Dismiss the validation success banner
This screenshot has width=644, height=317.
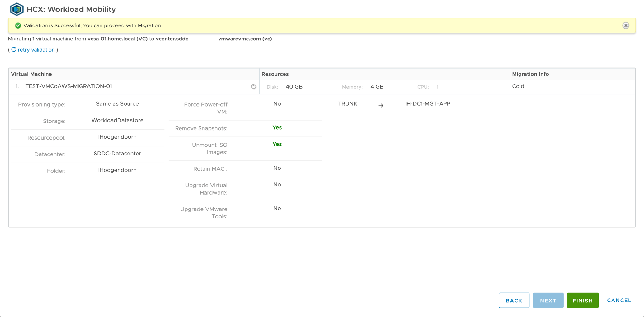coord(626,25)
